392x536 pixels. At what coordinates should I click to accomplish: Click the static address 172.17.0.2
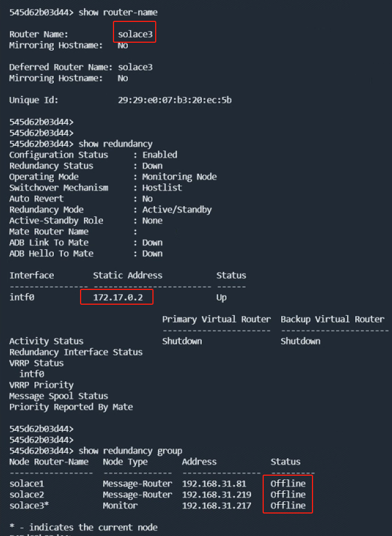[118, 297]
